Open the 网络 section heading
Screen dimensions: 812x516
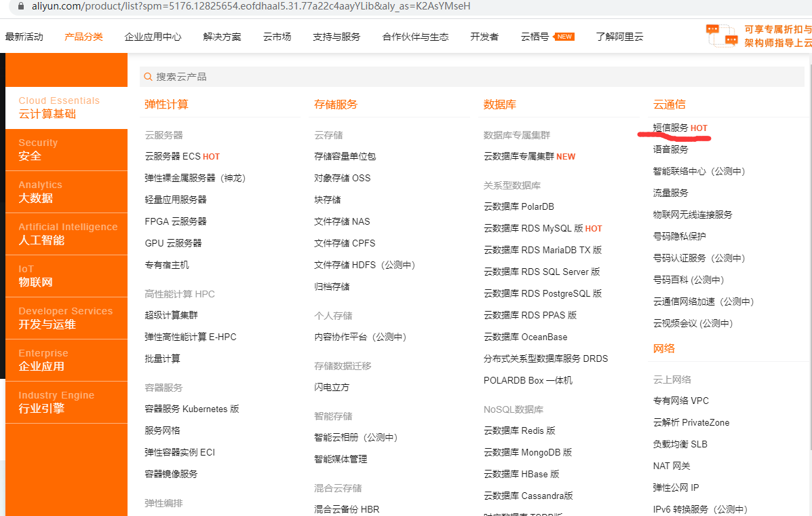[x=664, y=348]
